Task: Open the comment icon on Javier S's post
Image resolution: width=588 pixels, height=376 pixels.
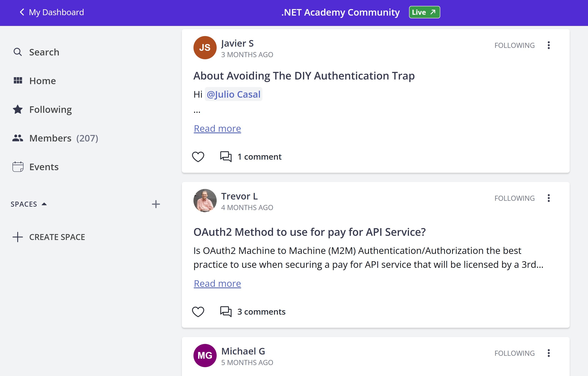Action: pos(226,157)
